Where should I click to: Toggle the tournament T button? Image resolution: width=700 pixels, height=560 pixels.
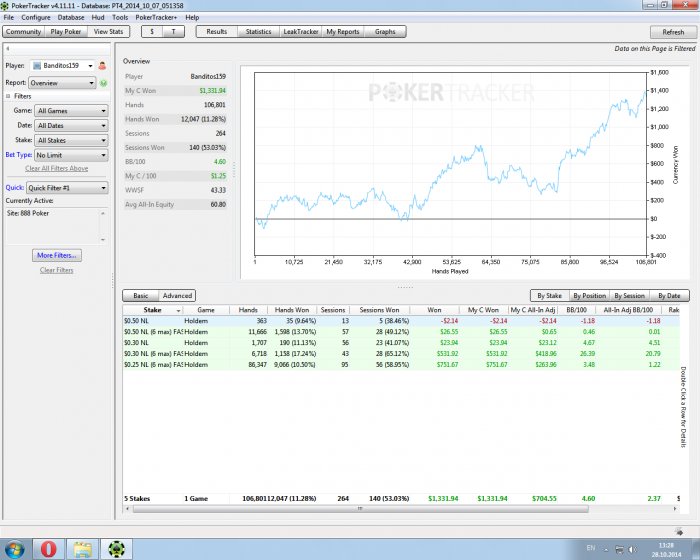(174, 32)
